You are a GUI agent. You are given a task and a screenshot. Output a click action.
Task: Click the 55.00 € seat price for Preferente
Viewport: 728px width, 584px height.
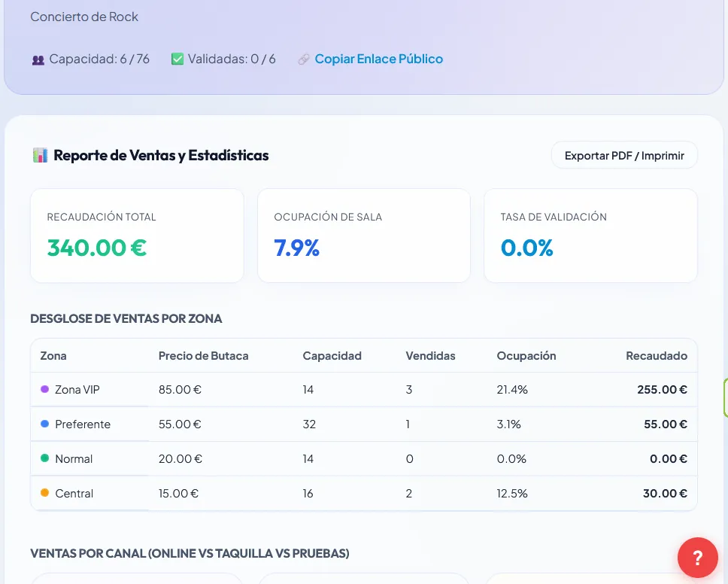pyautogui.click(x=180, y=424)
